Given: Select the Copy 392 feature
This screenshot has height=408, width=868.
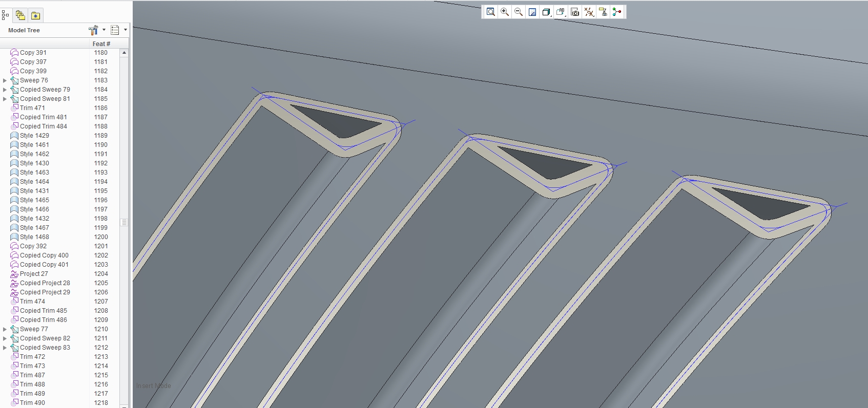Looking at the screenshot, I should coord(33,246).
